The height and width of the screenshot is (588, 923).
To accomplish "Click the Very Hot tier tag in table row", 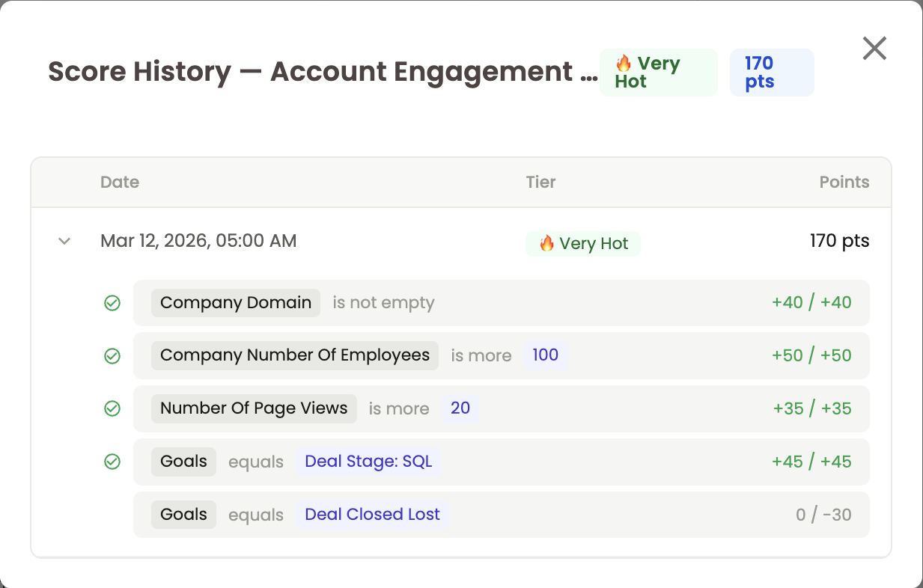I will click(583, 243).
